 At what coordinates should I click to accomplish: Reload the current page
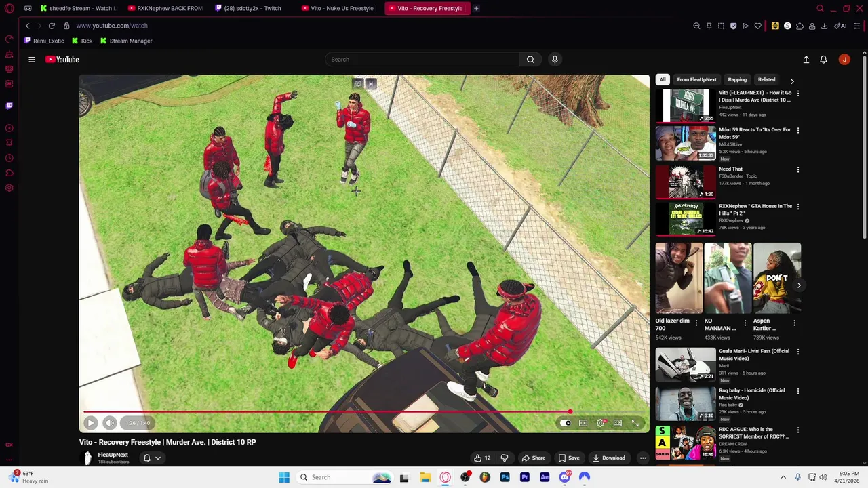[x=52, y=26]
